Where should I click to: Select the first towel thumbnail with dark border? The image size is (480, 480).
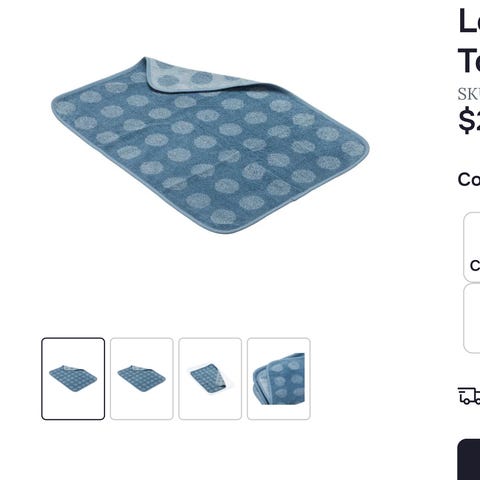click(x=73, y=379)
